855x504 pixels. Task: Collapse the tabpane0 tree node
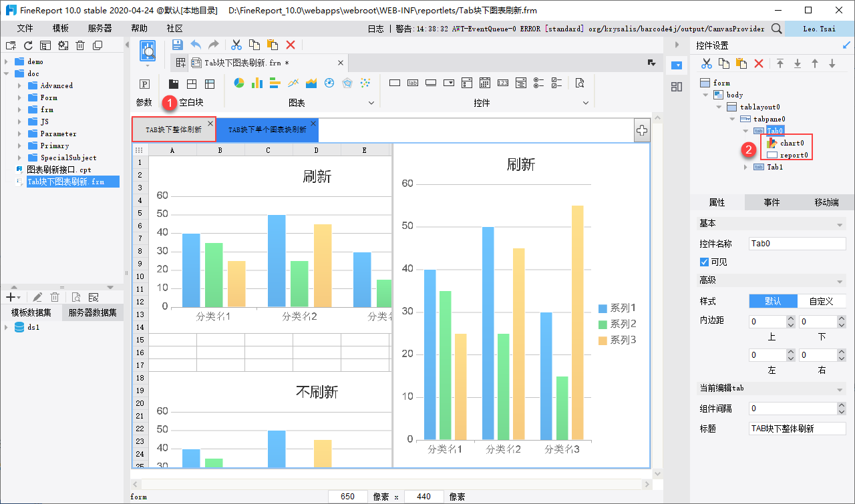[731, 119]
